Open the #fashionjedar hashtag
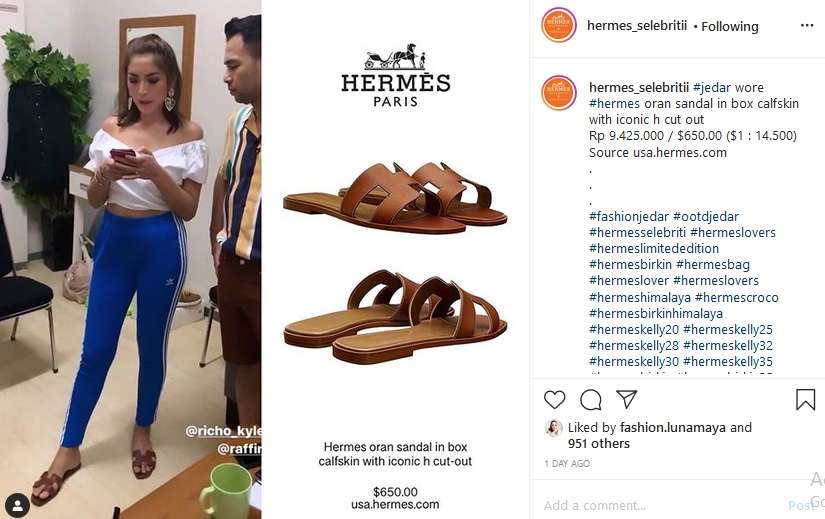 pos(629,216)
